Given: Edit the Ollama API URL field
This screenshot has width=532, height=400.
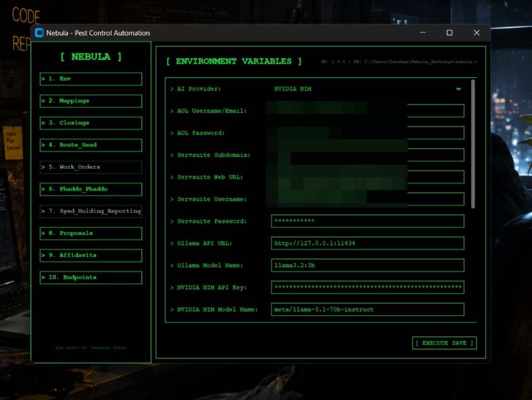Looking at the screenshot, I should click(368, 243).
